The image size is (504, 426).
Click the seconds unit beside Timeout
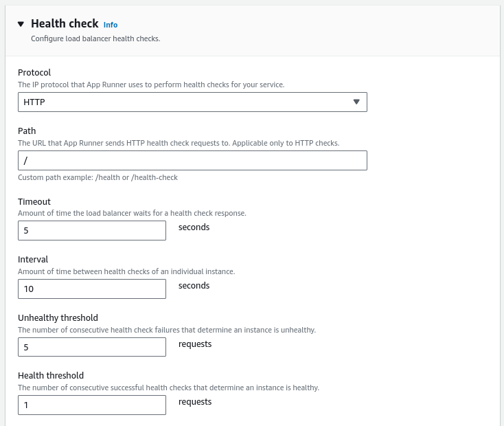(x=194, y=227)
